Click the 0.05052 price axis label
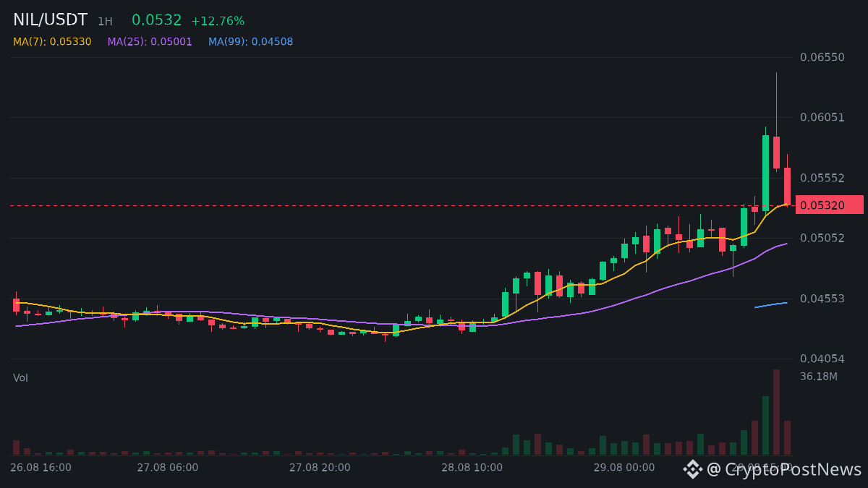 click(822, 238)
